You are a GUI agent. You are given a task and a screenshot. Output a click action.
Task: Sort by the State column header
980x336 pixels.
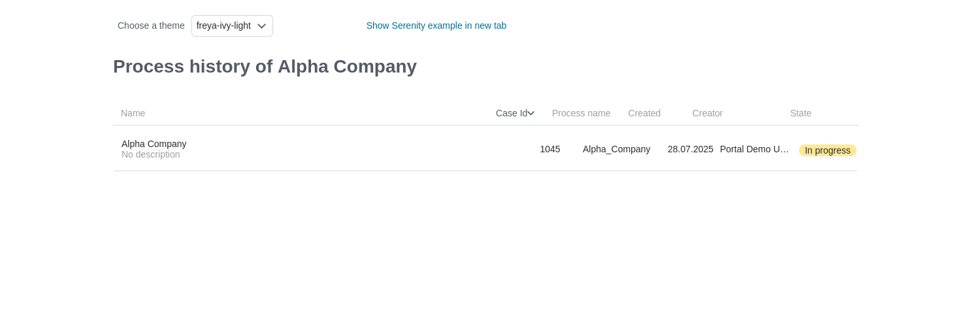(800, 113)
